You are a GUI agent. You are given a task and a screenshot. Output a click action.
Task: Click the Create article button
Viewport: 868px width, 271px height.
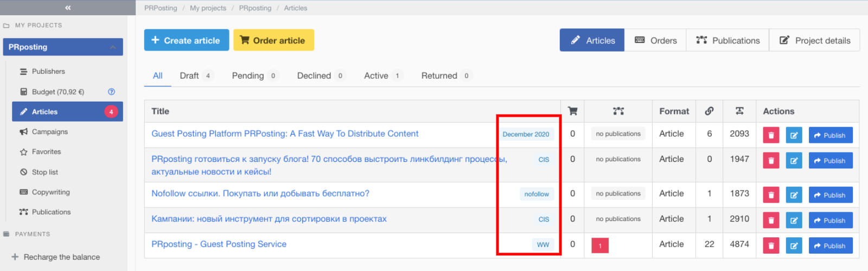187,40
